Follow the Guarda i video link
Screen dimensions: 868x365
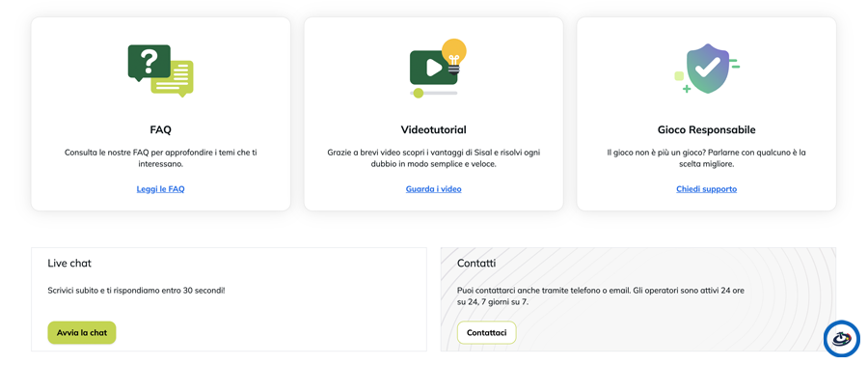[x=433, y=189]
